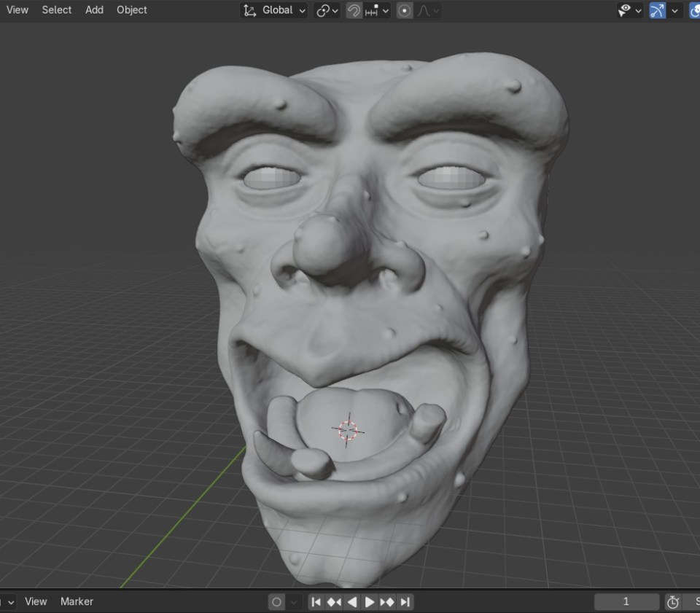Click the current frame number field
700x613 pixels.
(x=626, y=602)
